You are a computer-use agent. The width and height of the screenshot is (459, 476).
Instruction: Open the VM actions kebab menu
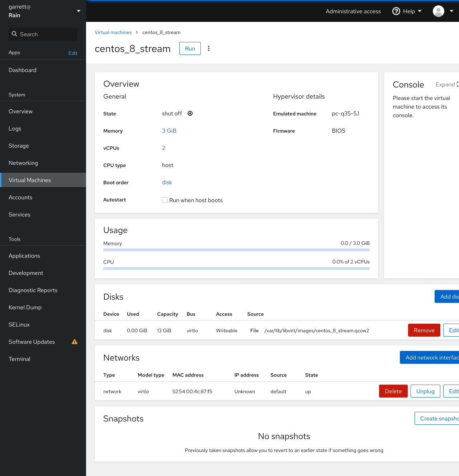209,48
